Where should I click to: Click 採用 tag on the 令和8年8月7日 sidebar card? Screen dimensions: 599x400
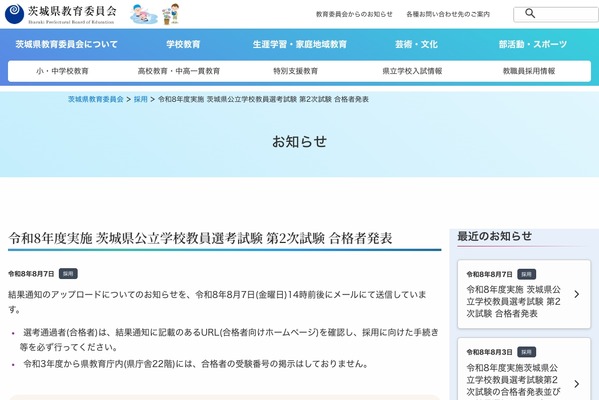pos(526,274)
